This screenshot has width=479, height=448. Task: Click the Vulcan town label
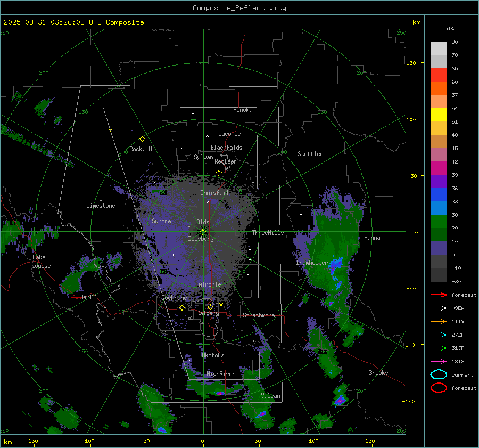click(270, 396)
